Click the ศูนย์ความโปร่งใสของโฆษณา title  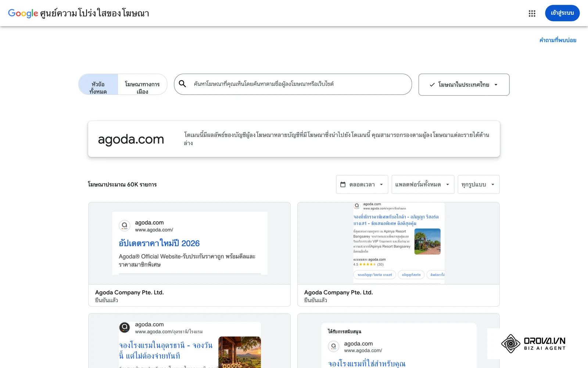click(x=94, y=13)
